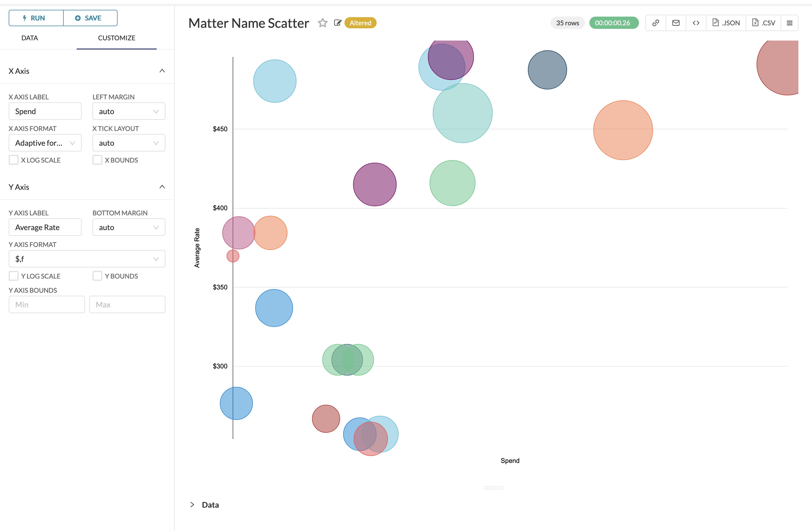Open the Y Axis Format dropdown
The width and height of the screenshot is (812, 531).
87,258
